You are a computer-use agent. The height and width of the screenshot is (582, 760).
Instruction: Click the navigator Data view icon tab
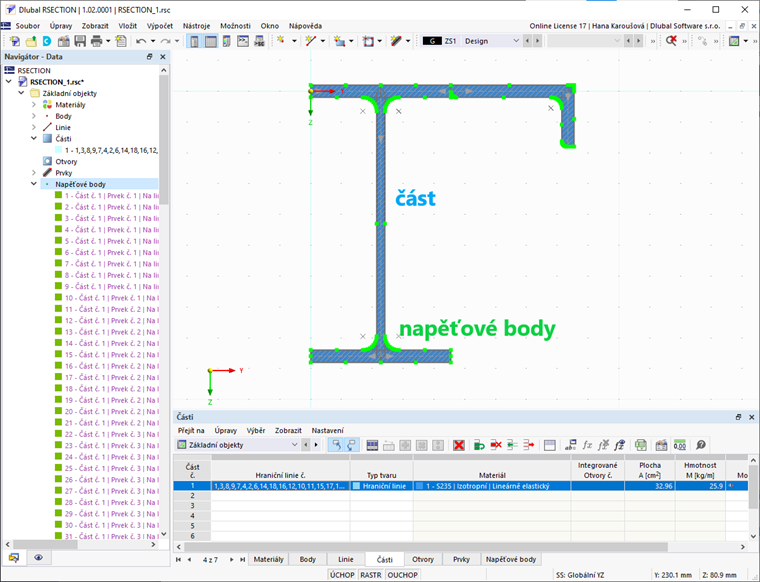pyautogui.click(x=14, y=557)
